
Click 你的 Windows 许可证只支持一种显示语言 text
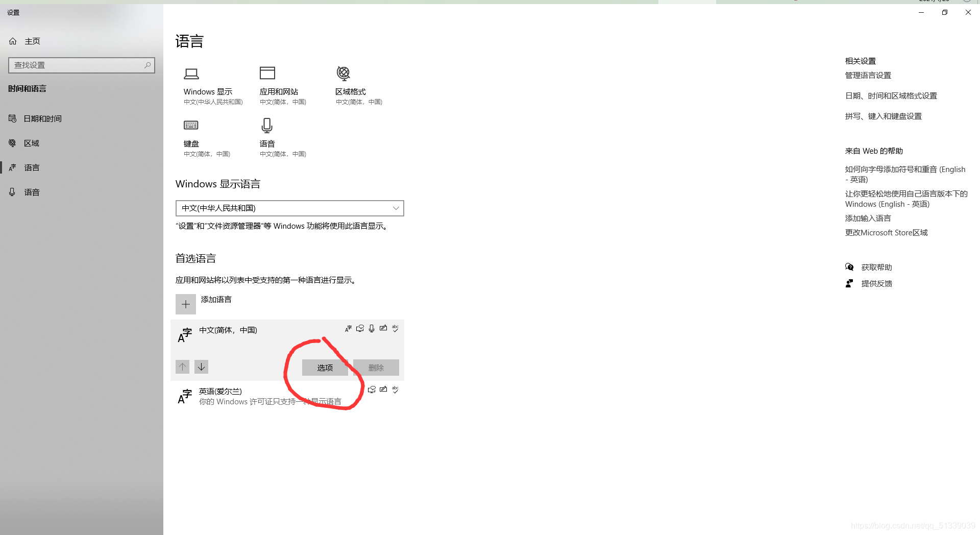[270, 402]
